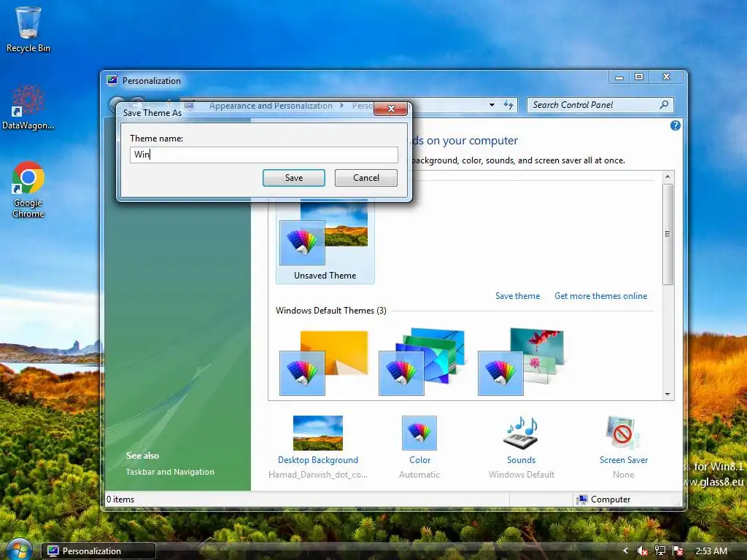
Task: Cancel the Save Theme As dialog
Action: [x=366, y=178]
